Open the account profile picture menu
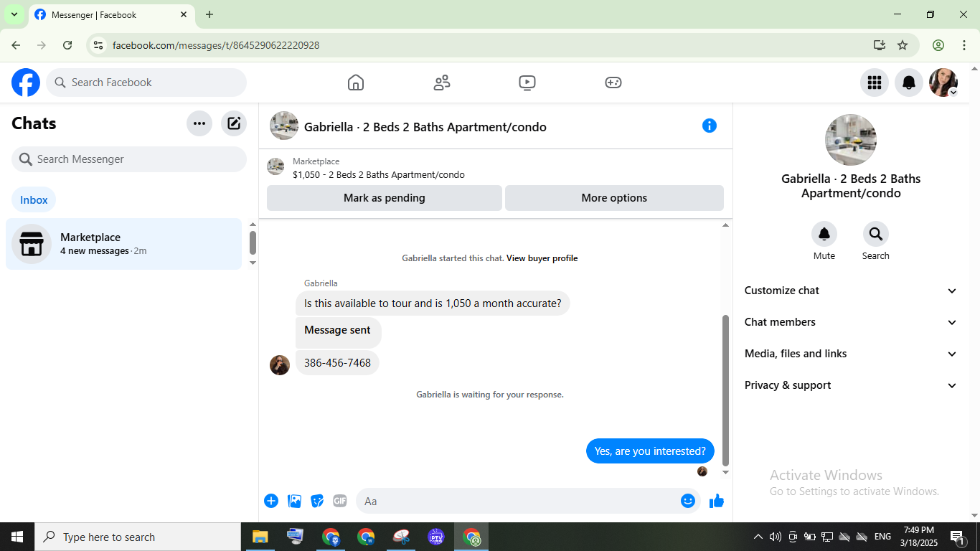Image resolution: width=980 pixels, height=551 pixels. pos(943,83)
